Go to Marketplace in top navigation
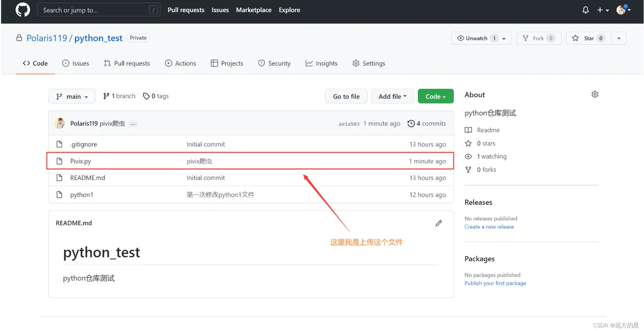The height and width of the screenshot is (331, 644). [253, 10]
